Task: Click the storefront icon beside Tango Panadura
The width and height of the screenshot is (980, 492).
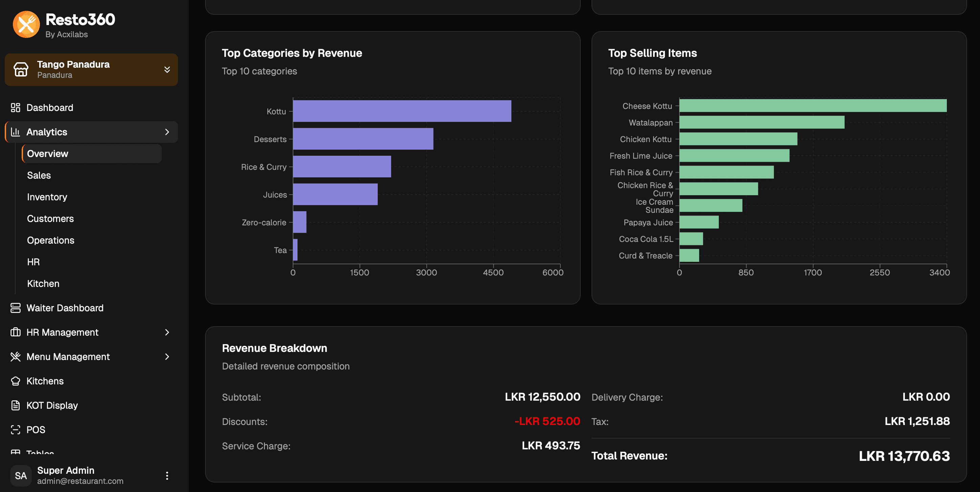Action: point(21,69)
